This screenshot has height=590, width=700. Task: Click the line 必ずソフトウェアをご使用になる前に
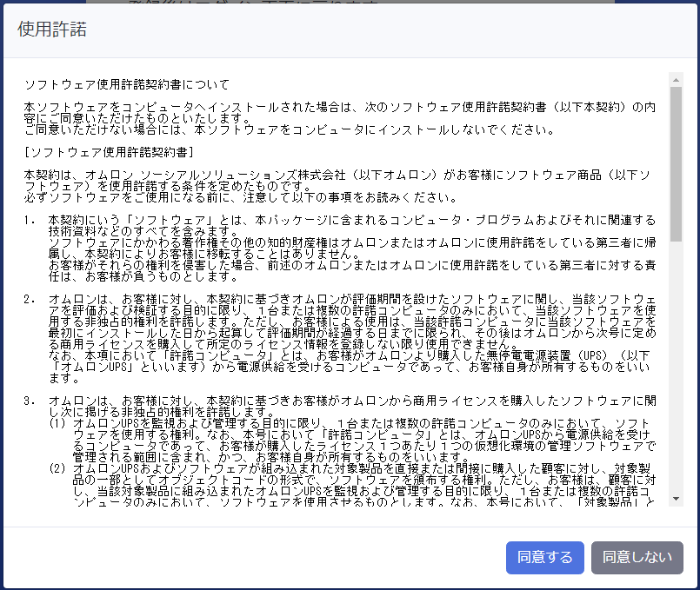(240, 197)
